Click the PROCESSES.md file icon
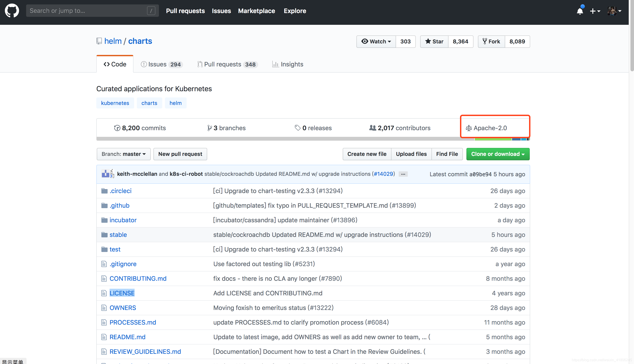Viewport: 634px width, 364px height. coord(104,323)
